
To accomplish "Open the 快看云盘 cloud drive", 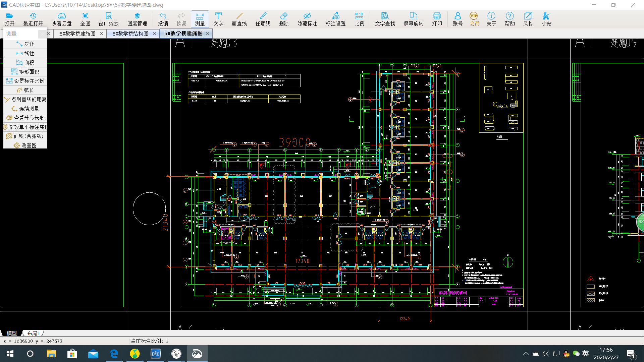I will click(62, 19).
